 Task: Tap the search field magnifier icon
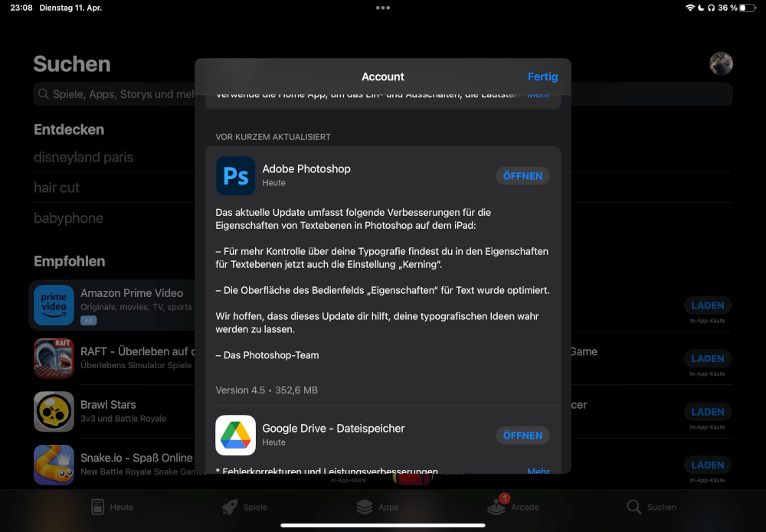point(44,93)
